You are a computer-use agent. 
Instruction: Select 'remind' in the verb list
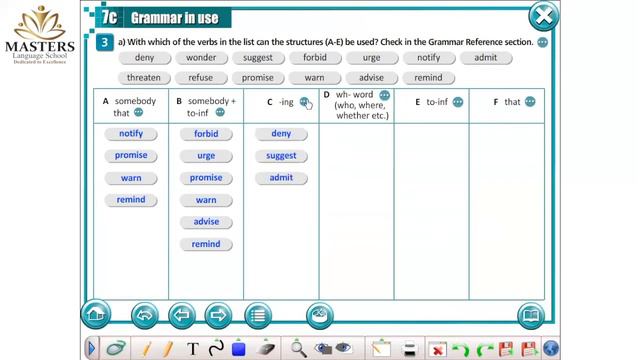click(429, 78)
